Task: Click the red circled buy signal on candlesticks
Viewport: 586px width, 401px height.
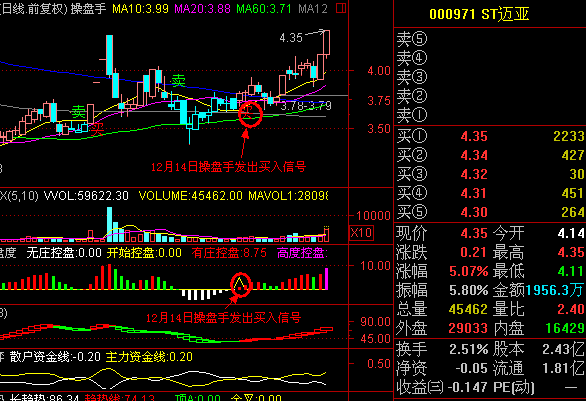Action: (x=250, y=114)
